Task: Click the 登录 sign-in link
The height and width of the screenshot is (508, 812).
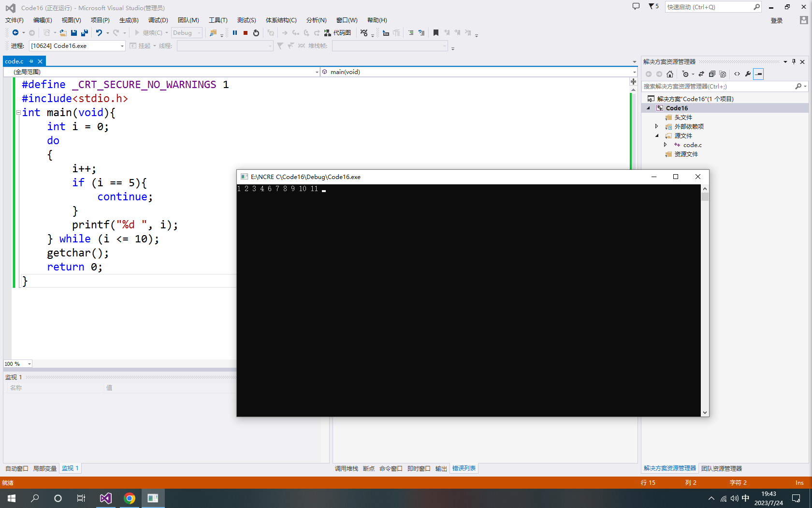Action: pyautogui.click(x=777, y=20)
